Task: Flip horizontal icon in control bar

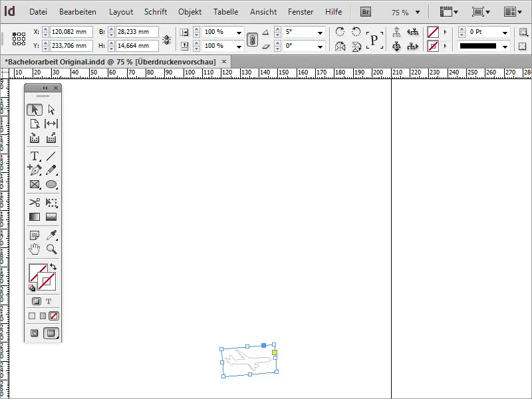Action: tap(340, 46)
